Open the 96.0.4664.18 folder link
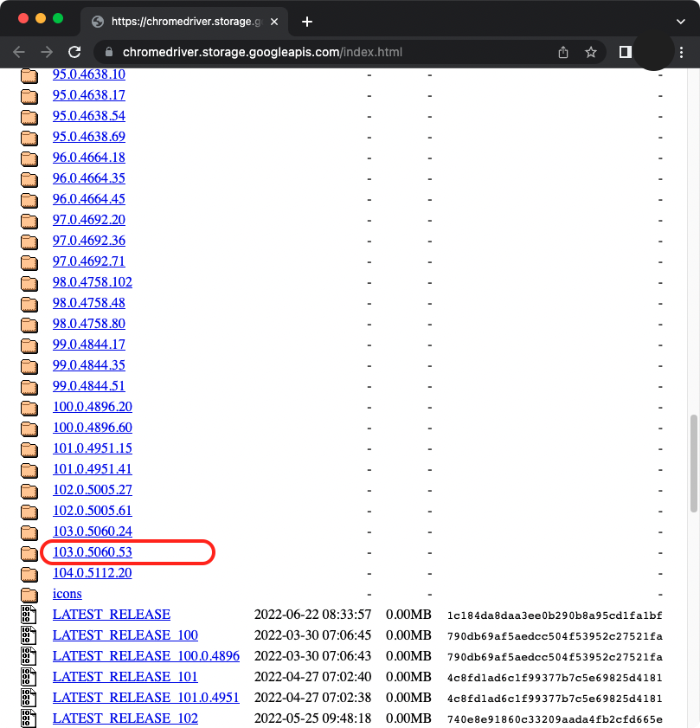 (x=88, y=158)
